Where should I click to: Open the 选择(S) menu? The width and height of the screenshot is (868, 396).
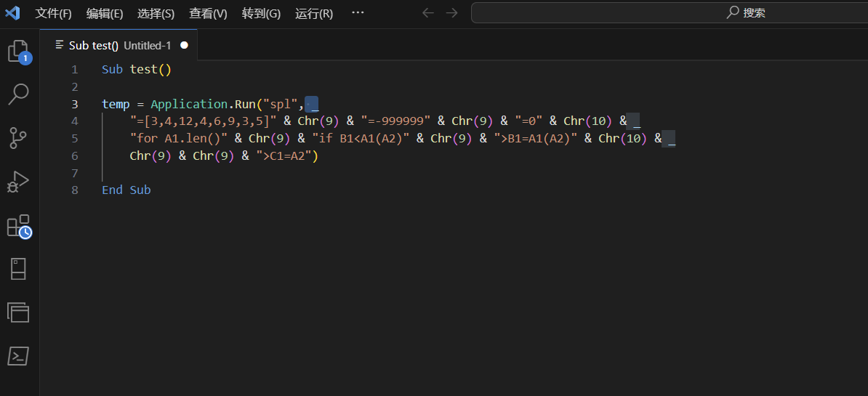pyautogui.click(x=156, y=13)
